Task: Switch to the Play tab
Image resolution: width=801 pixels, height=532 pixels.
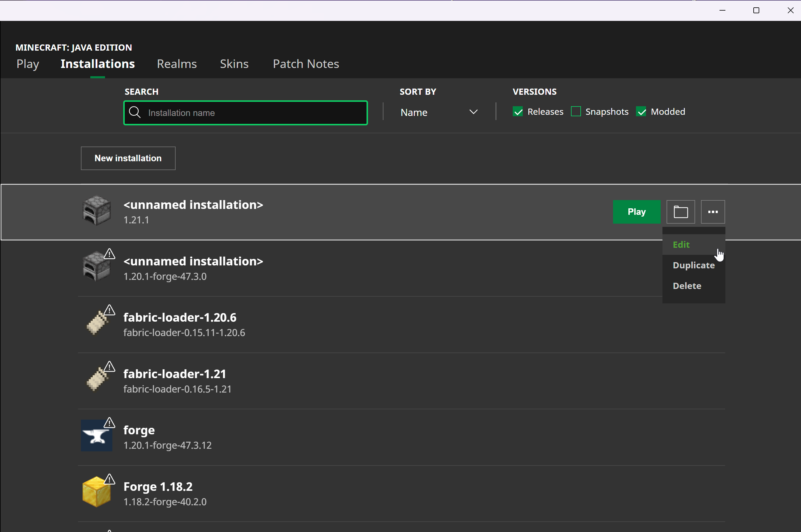Action: (28, 64)
